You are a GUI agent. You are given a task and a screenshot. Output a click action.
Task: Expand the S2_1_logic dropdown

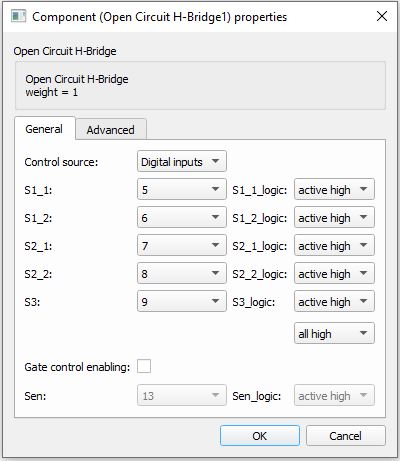click(x=334, y=245)
